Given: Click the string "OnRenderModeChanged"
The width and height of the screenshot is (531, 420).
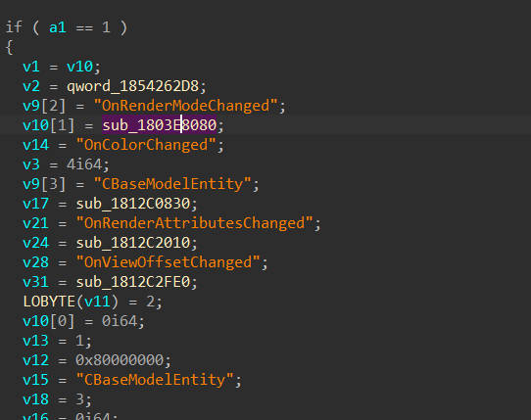Looking at the screenshot, I should tap(185, 106).
